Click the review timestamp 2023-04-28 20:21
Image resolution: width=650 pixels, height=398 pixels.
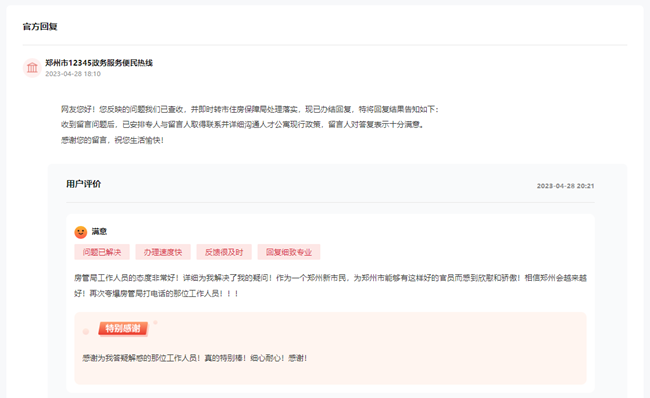pyautogui.click(x=565, y=186)
